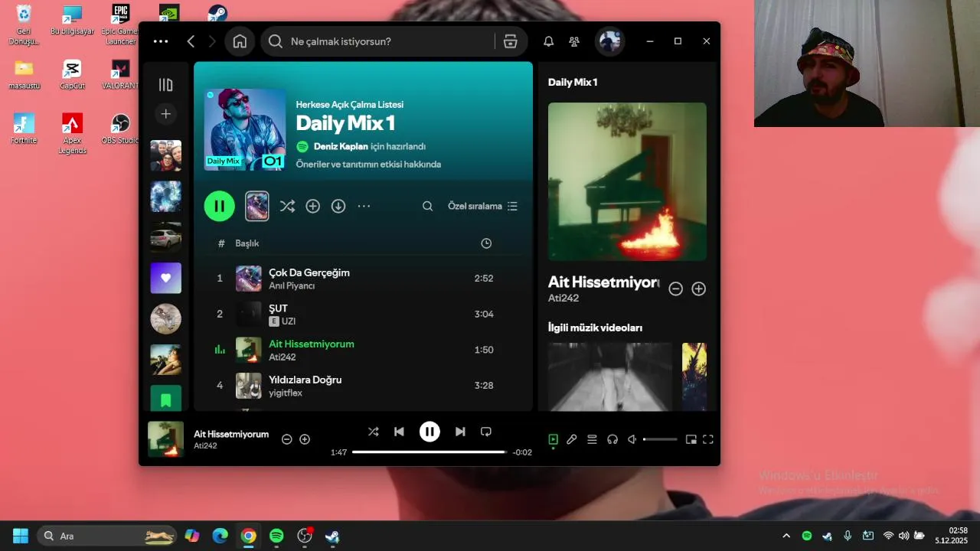Viewport: 980px width, 551px height.
Task: Select track 'Yıldızlara Doğru'
Action: 305,380
